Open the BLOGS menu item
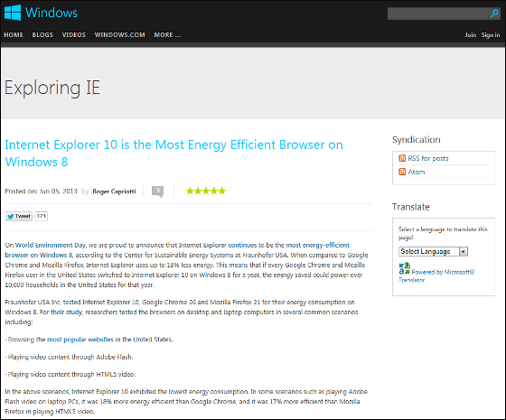 [42, 35]
